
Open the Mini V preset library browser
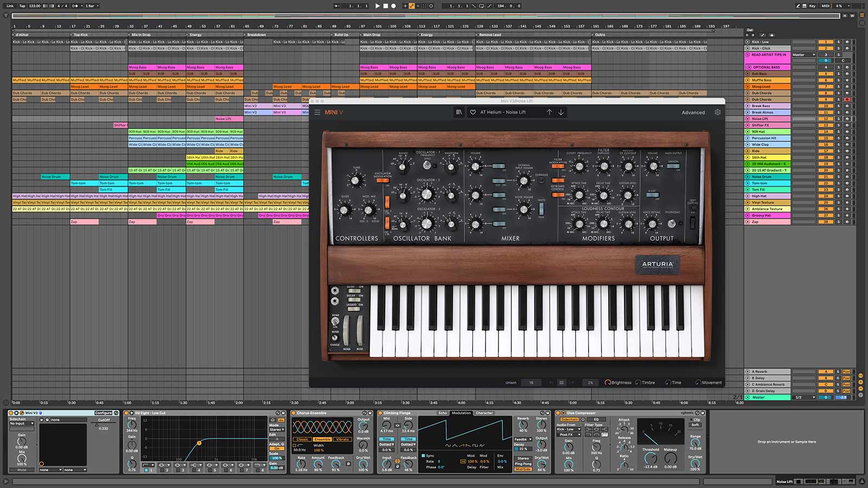coord(458,112)
